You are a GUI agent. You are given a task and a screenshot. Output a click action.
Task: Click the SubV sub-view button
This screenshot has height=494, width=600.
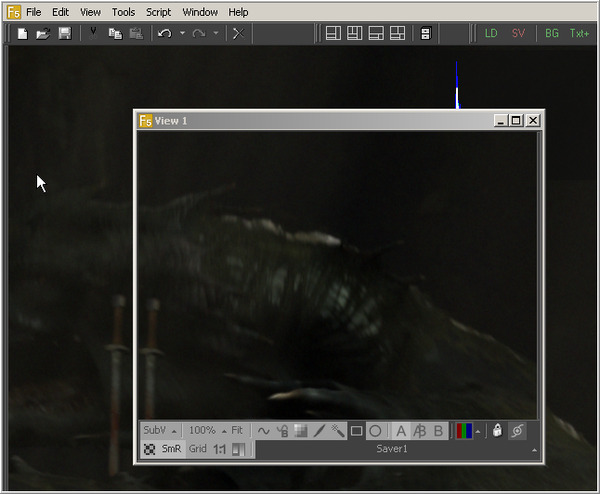155,430
